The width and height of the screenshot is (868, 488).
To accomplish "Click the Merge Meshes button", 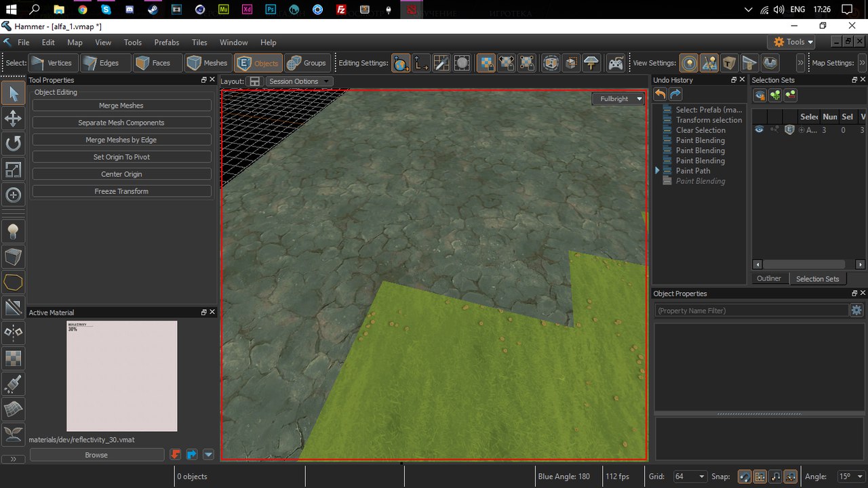I will (x=121, y=106).
